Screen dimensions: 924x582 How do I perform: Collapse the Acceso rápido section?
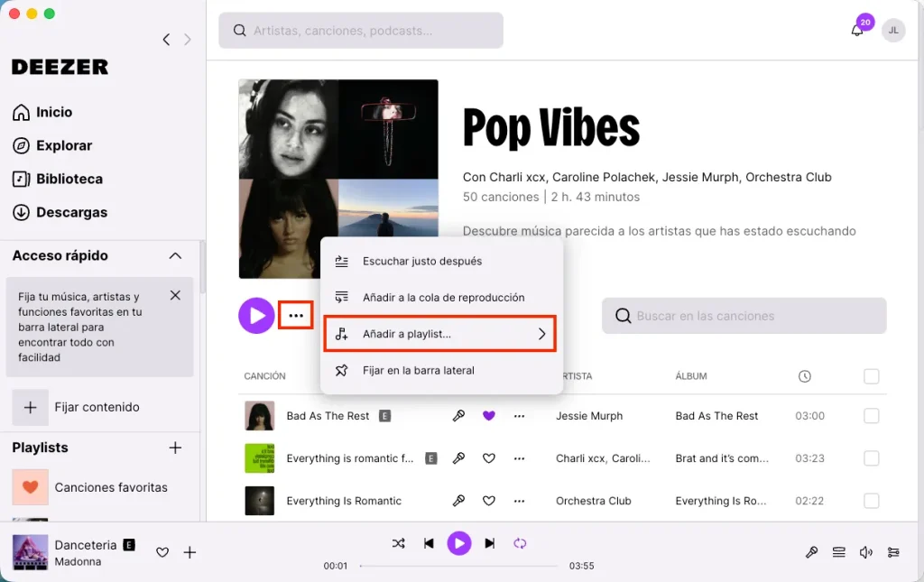click(x=175, y=255)
